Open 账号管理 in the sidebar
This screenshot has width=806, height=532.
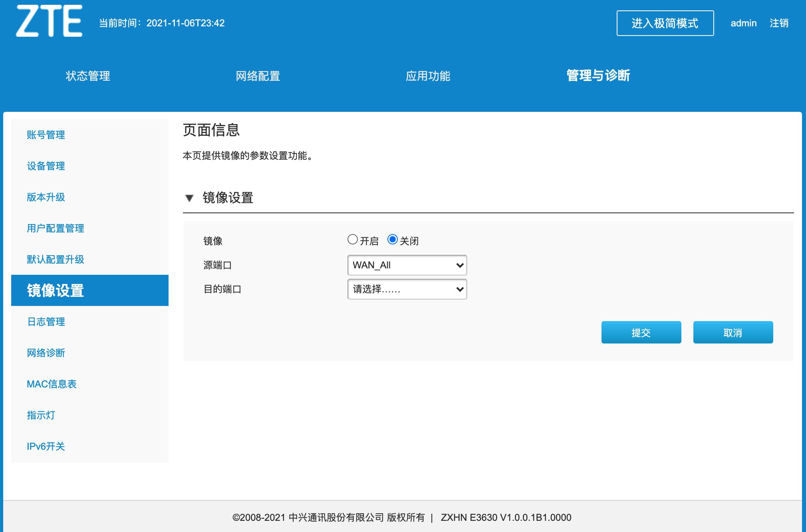pyautogui.click(x=46, y=135)
